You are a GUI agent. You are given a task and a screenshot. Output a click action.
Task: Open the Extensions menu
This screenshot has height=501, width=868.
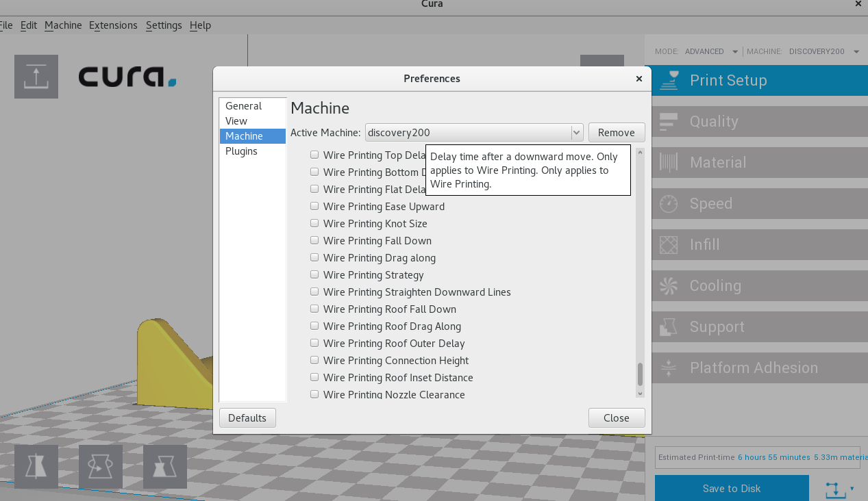tap(113, 25)
